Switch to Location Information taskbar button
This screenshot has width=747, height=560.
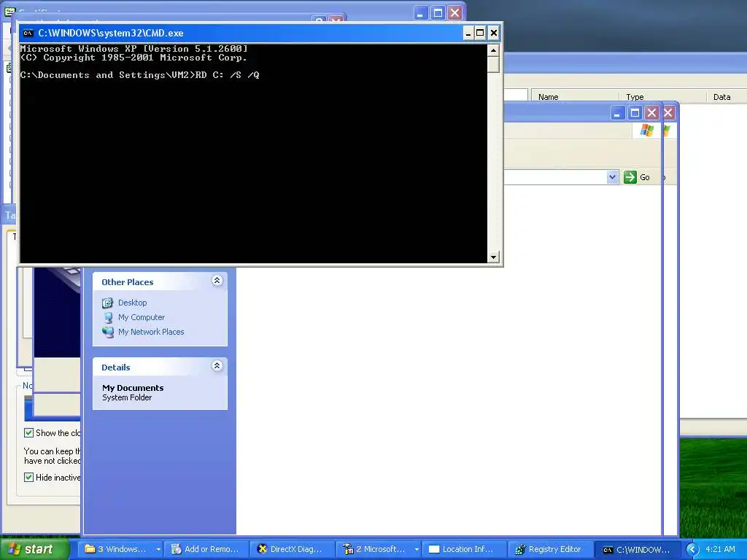(464, 549)
